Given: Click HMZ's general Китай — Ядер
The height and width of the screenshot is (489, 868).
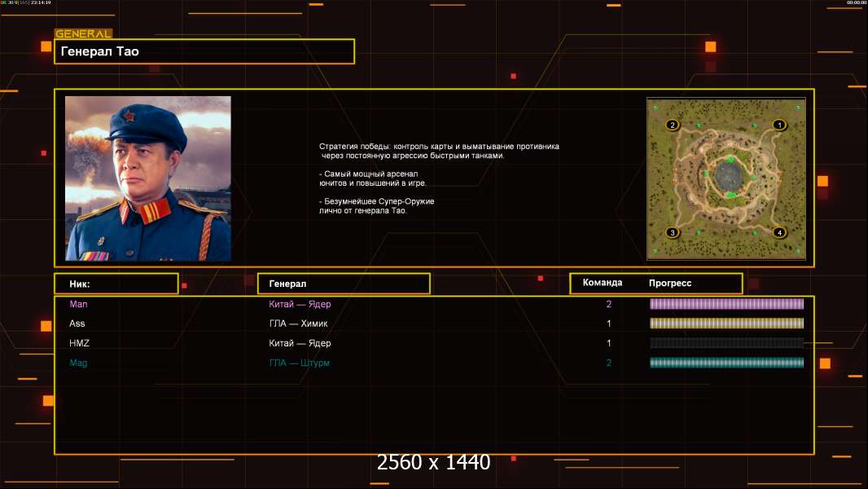Looking at the screenshot, I should pos(300,343).
